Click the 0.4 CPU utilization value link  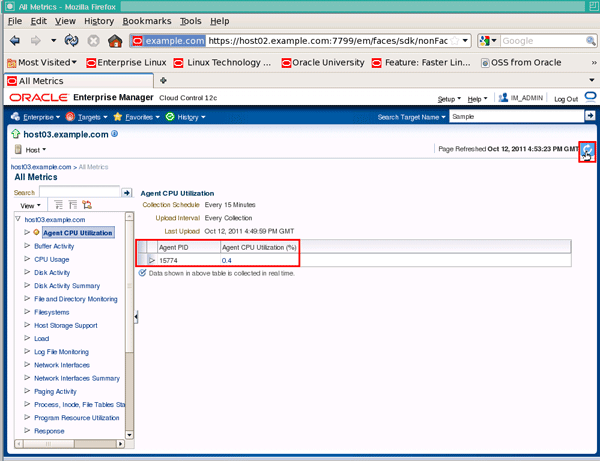tap(226, 261)
